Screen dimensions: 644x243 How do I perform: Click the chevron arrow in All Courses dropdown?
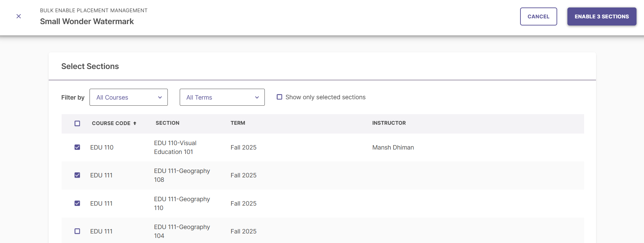pos(160,98)
